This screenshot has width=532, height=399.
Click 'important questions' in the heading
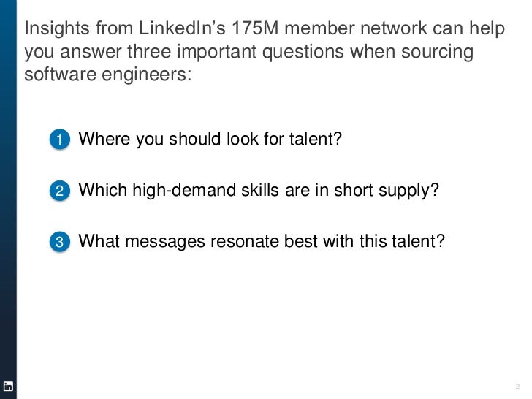[x=261, y=52]
